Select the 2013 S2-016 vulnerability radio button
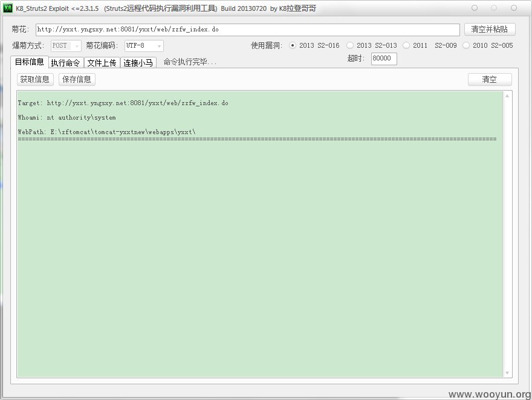Viewport: 532px width, 400px height. [293, 45]
